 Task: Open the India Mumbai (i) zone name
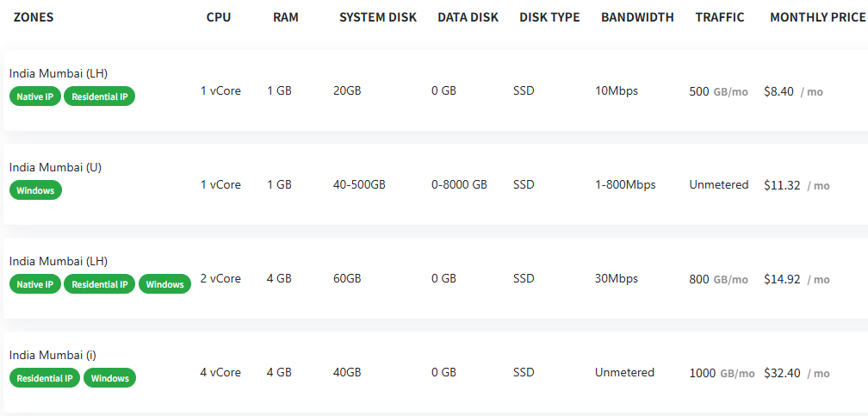pos(53,355)
